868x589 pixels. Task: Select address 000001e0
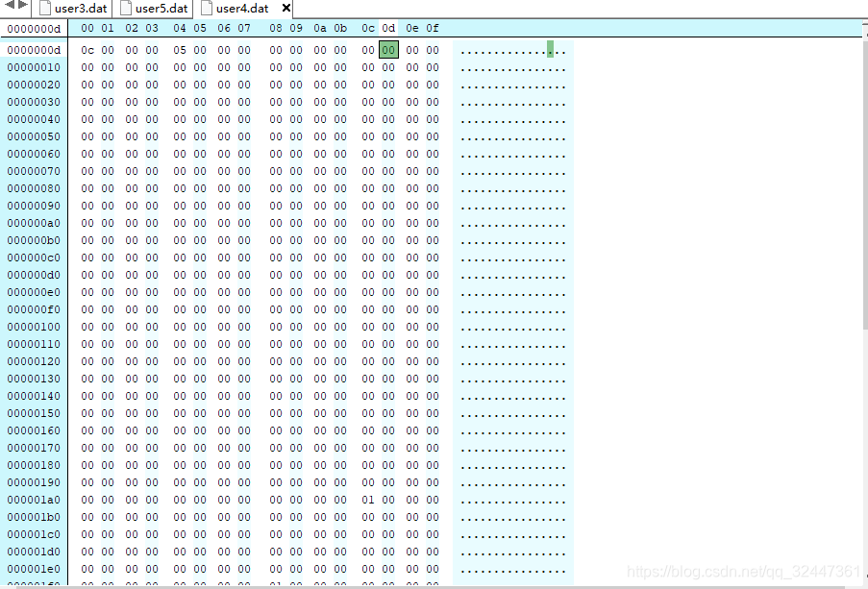(34, 569)
